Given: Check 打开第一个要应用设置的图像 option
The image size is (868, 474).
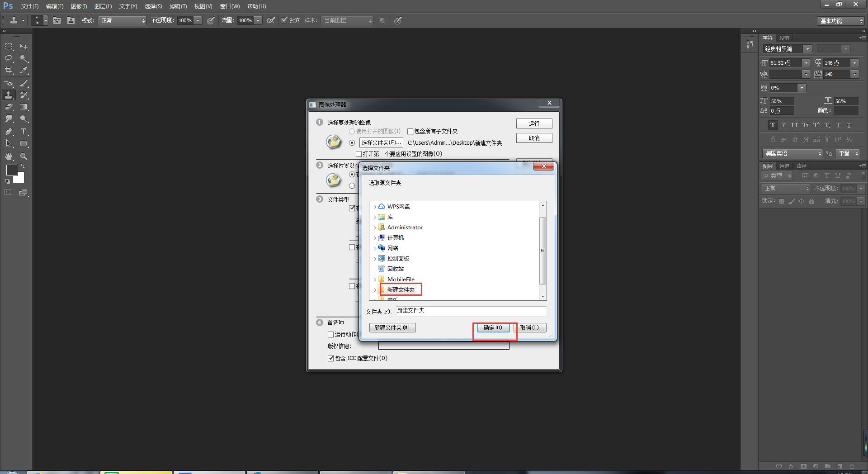Looking at the screenshot, I should (x=359, y=154).
